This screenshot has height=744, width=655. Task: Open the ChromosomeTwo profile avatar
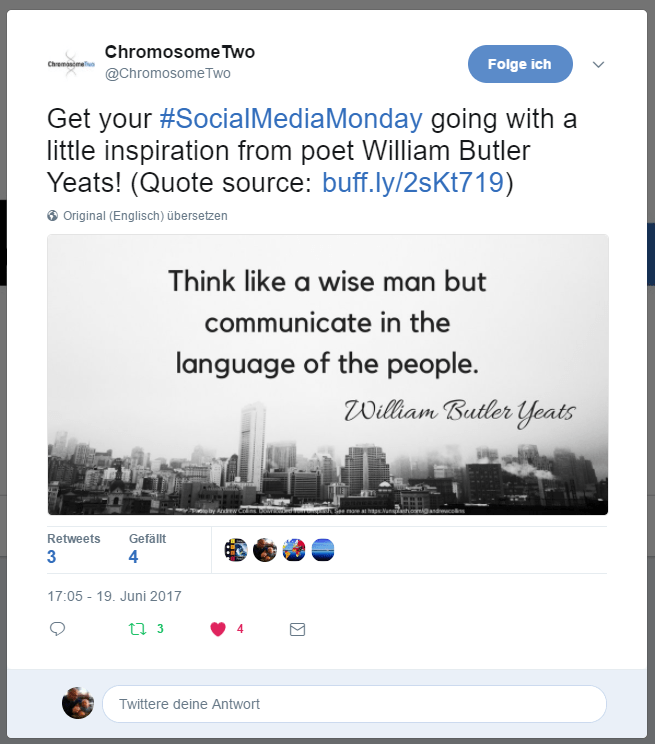71,63
